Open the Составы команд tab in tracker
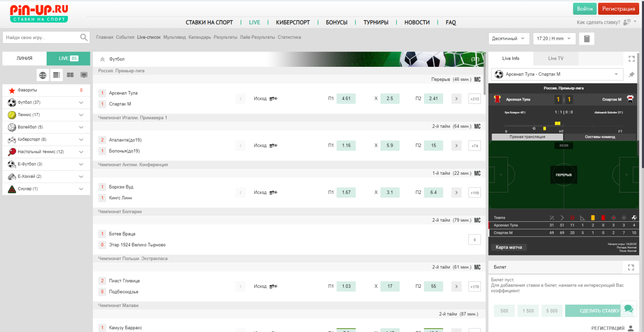 pyautogui.click(x=600, y=137)
